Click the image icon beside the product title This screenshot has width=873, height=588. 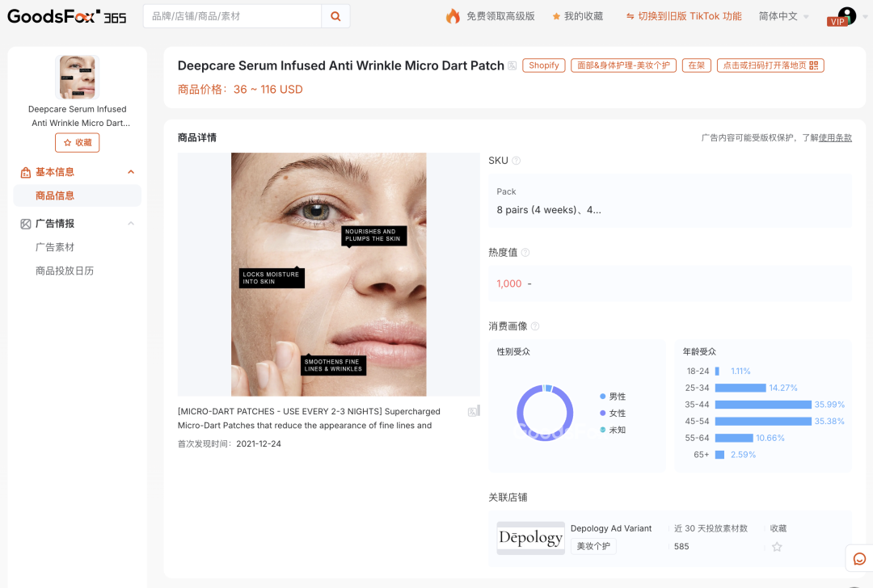tap(512, 65)
